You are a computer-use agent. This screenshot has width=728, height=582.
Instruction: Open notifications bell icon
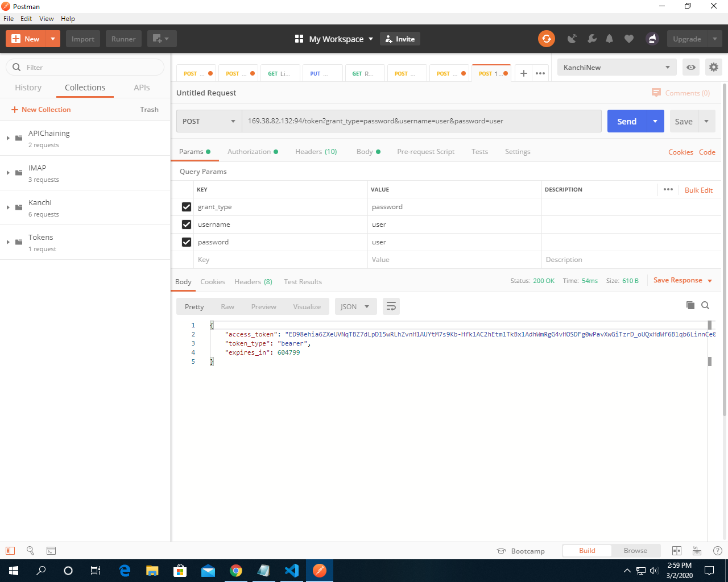pos(609,39)
